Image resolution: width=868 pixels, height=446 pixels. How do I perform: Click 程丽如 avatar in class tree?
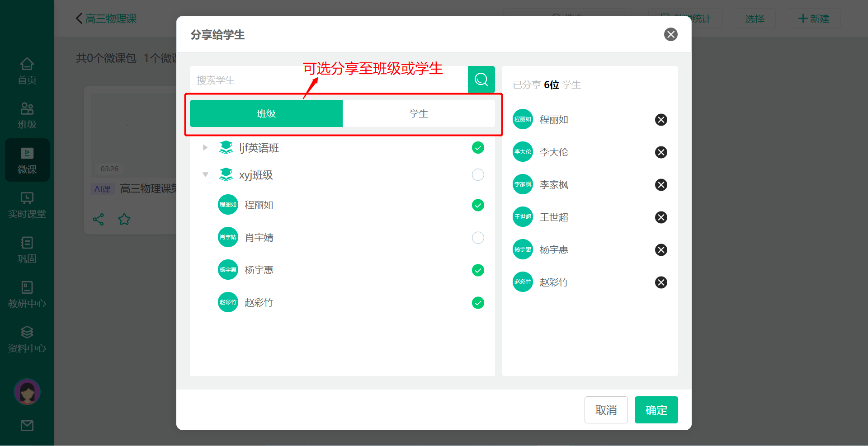(228, 205)
